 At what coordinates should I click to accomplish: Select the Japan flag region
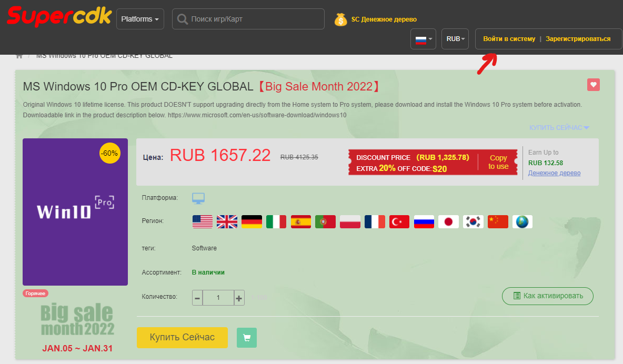point(449,222)
